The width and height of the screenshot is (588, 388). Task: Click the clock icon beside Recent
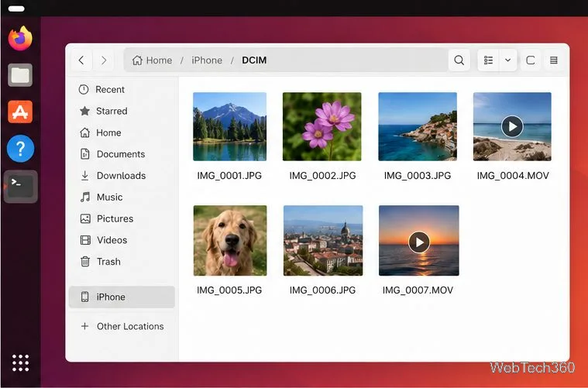84,89
